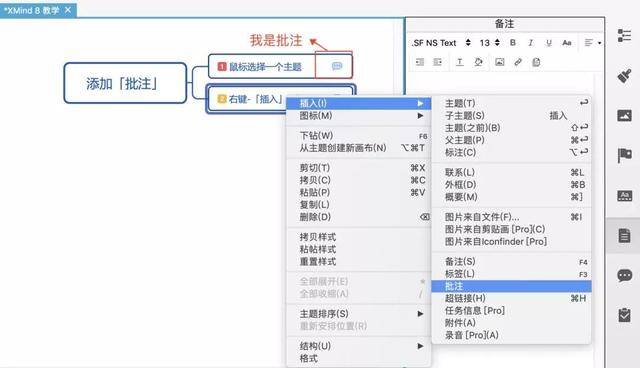Insert 备注(S) from submenu
This screenshot has height=368, width=640.
pyautogui.click(x=511, y=262)
